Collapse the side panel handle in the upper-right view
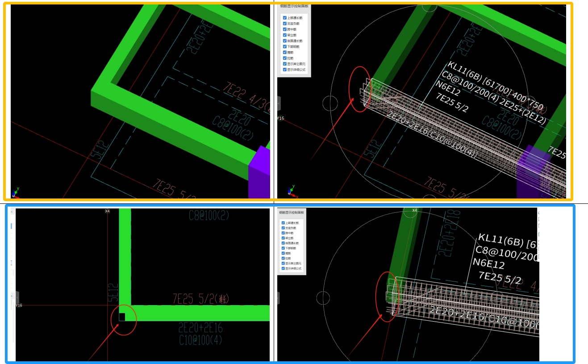 pyautogui.click(x=279, y=103)
